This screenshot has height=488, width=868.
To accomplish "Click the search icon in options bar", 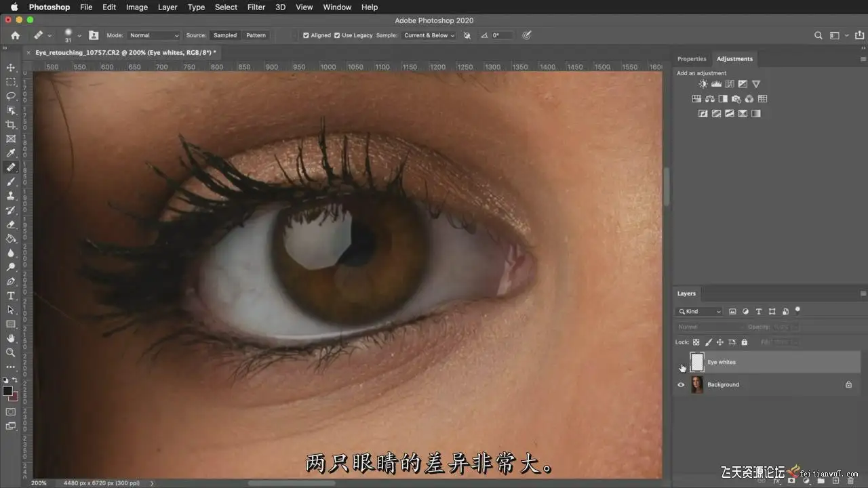I will [818, 35].
